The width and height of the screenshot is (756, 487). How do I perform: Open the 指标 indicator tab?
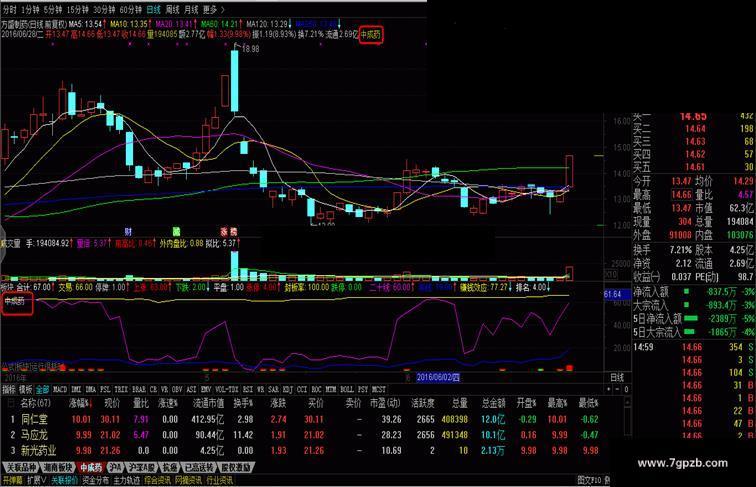pyautogui.click(x=9, y=390)
